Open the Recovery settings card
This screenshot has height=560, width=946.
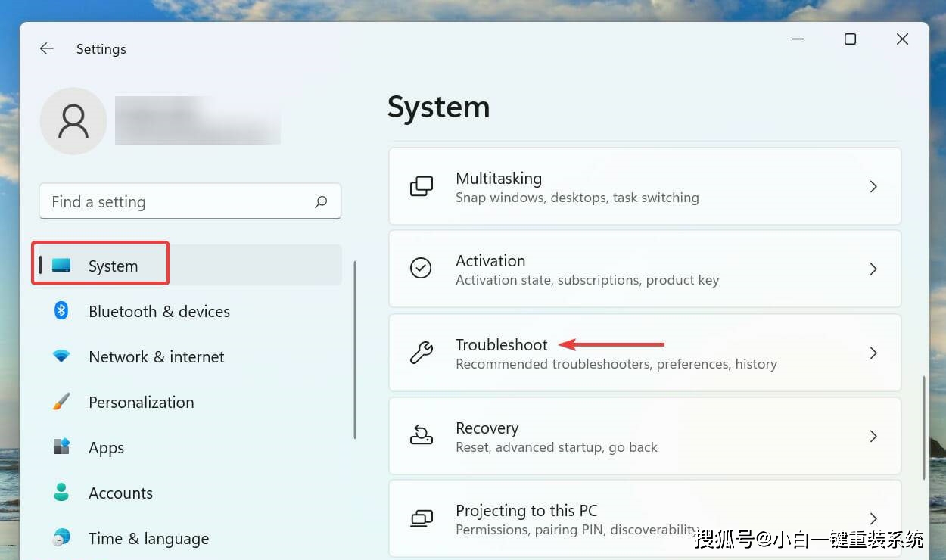(x=645, y=436)
